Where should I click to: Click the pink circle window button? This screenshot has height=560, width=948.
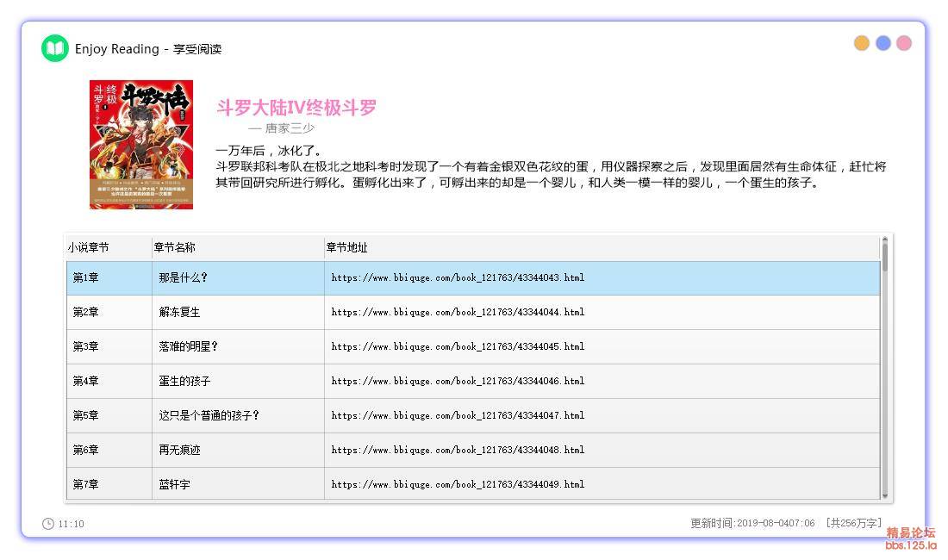tap(904, 43)
